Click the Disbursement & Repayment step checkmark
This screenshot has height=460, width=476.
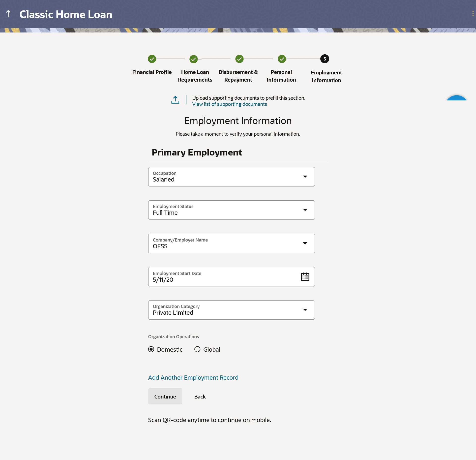click(x=239, y=59)
